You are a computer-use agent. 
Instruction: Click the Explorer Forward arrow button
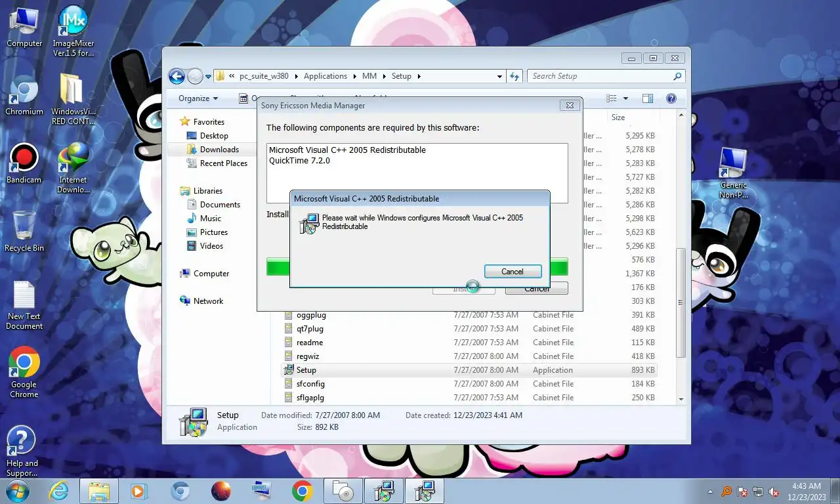pyautogui.click(x=195, y=76)
